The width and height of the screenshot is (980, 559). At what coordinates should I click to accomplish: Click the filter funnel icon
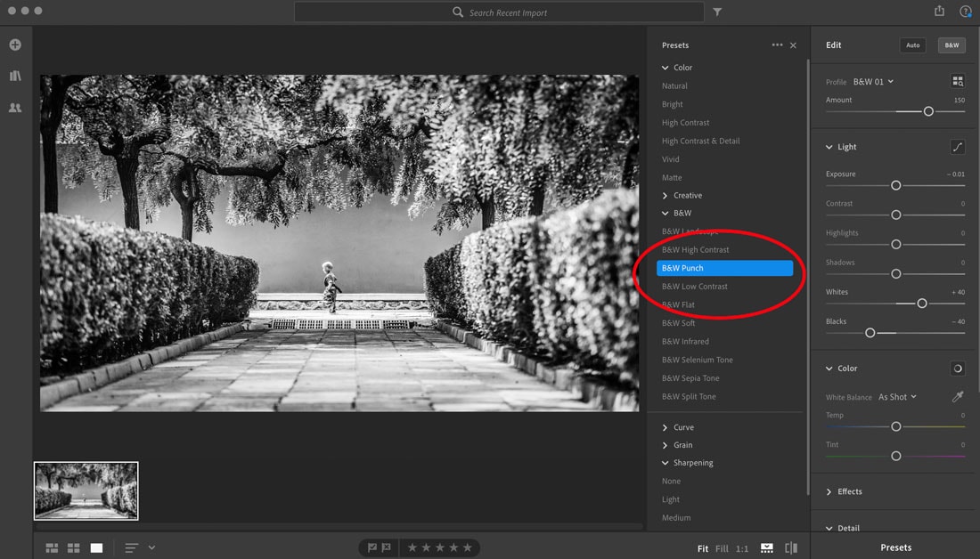pyautogui.click(x=717, y=12)
